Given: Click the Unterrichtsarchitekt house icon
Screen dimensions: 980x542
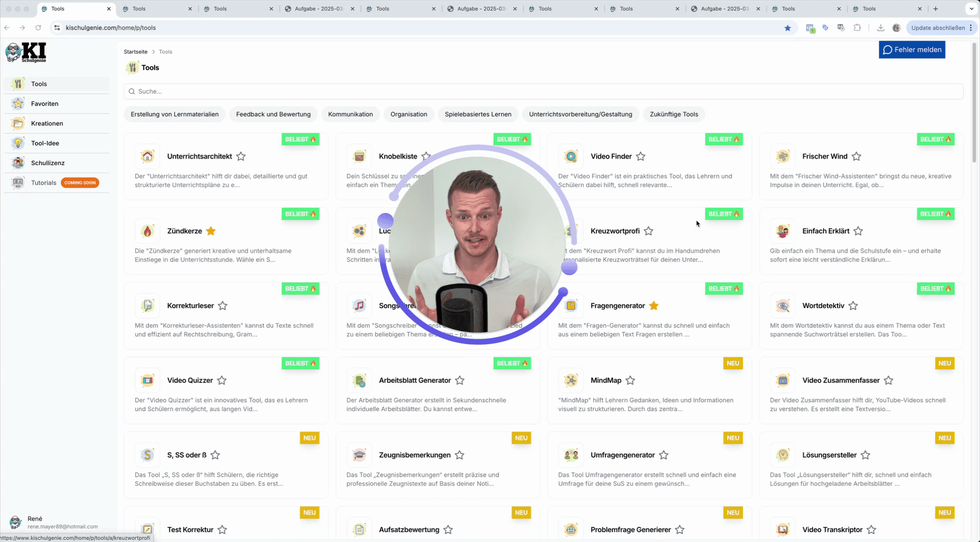Looking at the screenshot, I should tap(147, 156).
